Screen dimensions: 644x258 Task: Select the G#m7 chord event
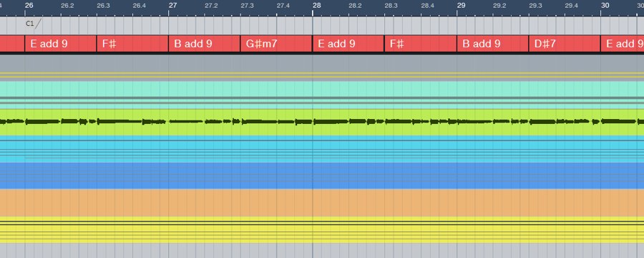(x=276, y=44)
